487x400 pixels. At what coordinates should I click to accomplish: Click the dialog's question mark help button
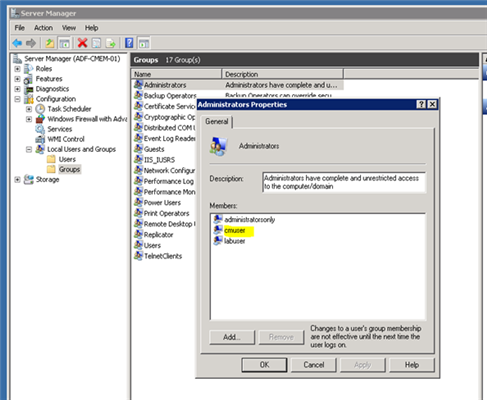(x=421, y=104)
